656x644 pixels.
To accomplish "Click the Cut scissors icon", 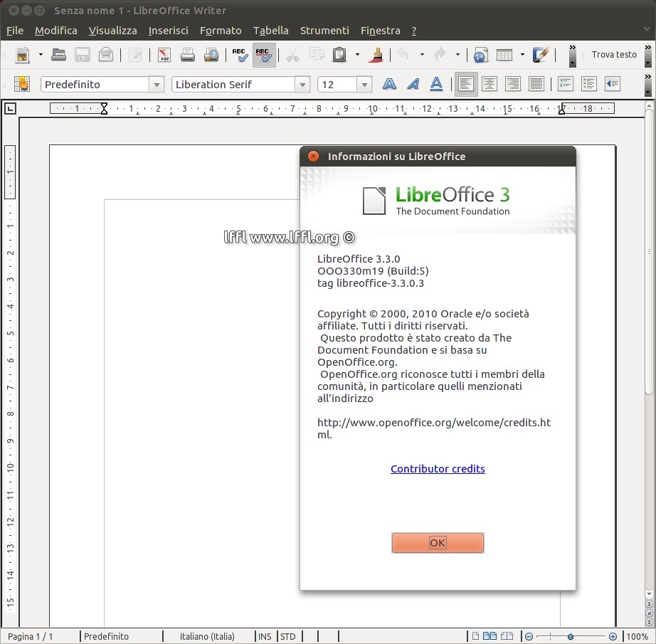I will pyautogui.click(x=292, y=55).
